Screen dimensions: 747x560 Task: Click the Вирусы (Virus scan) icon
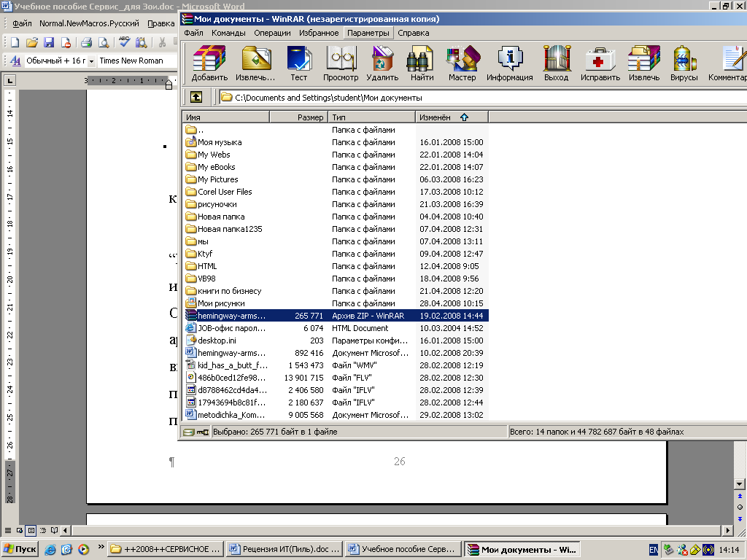click(x=684, y=63)
